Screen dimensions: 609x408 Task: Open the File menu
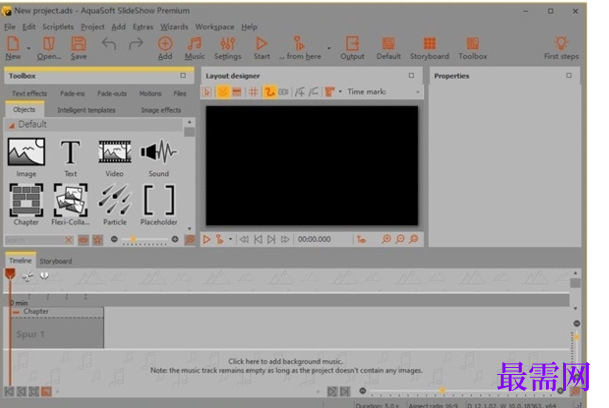click(10, 27)
